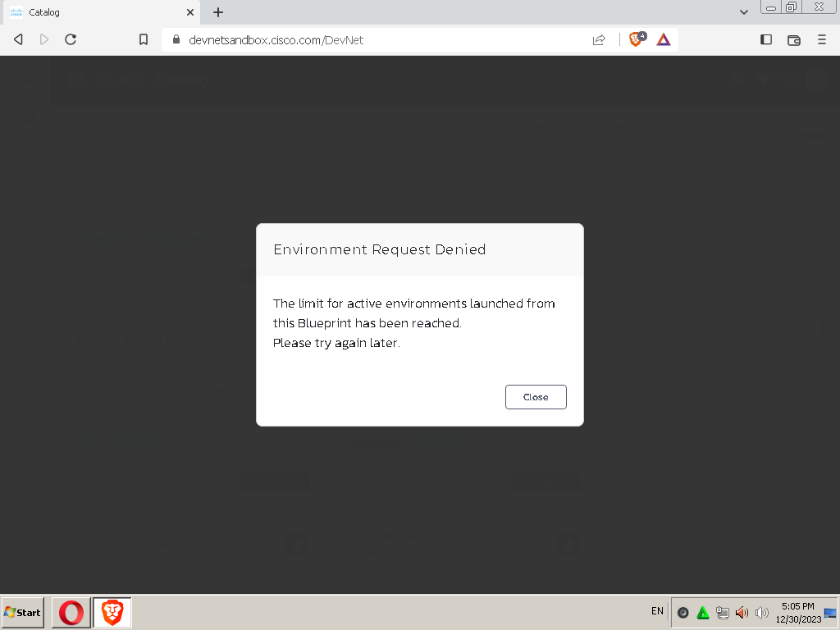Click the browser back navigation arrow
The image size is (840, 630).
[x=17, y=39]
